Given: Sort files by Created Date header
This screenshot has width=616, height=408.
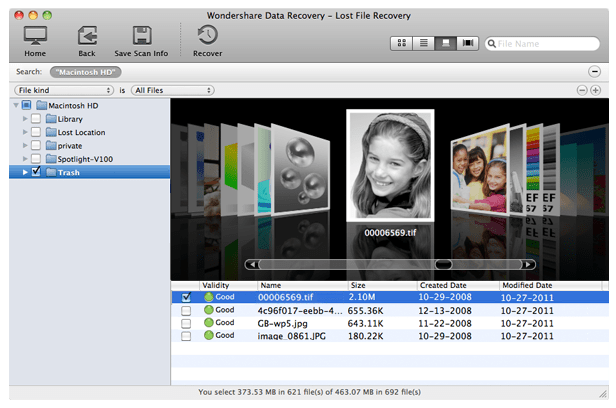Looking at the screenshot, I should coord(445,285).
